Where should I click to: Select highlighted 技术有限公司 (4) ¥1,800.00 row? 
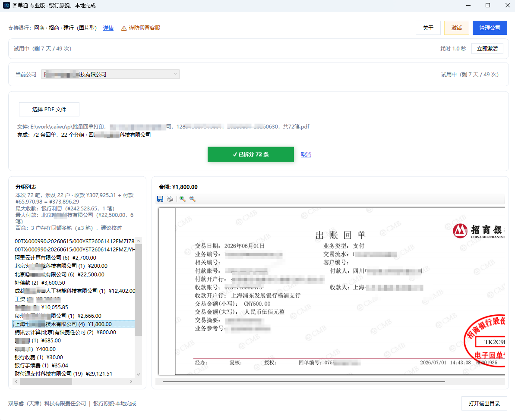(74, 324)
